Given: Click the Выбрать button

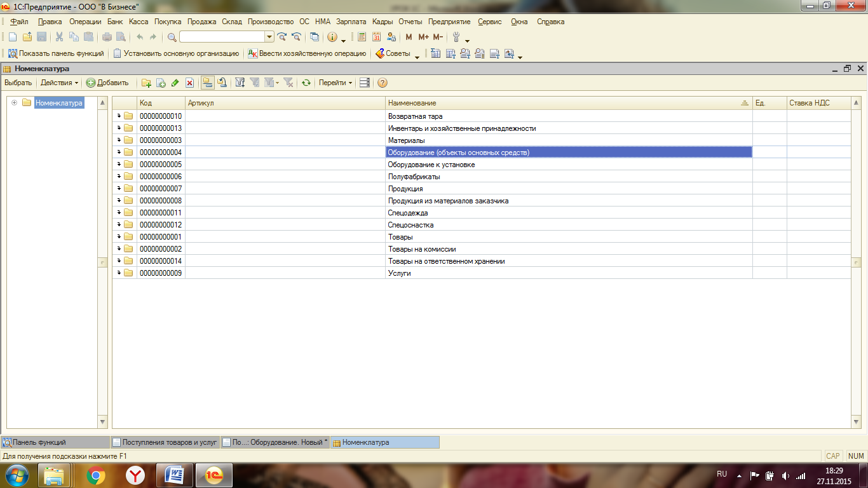Looking at the screenshot, I should [18, 83].
